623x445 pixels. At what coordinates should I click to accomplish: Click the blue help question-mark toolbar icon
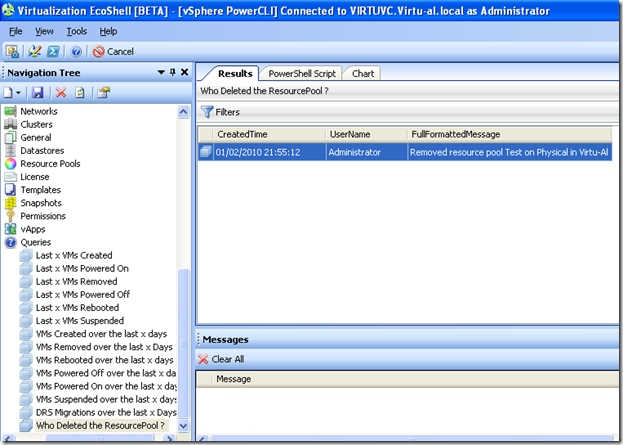click(x=76, y=51)
